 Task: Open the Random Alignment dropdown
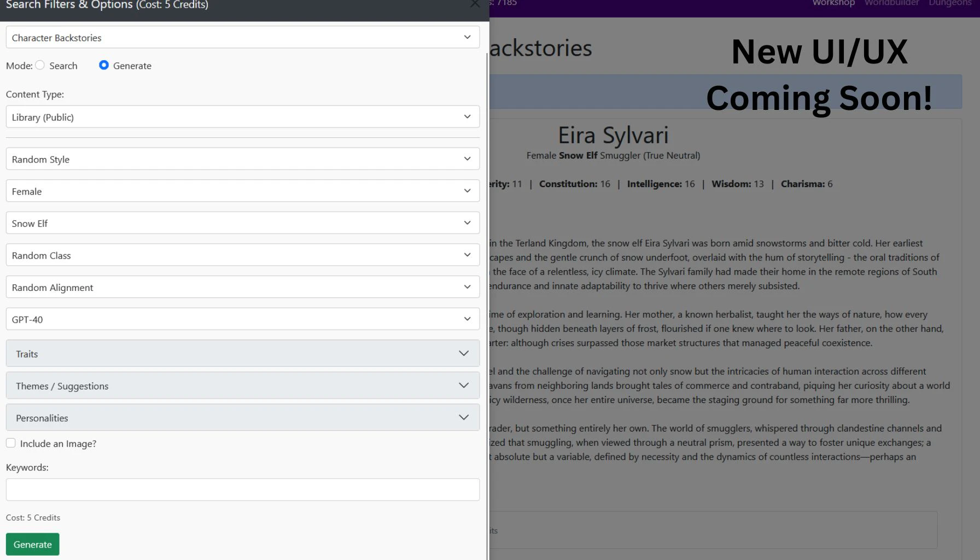coord(242,287)
